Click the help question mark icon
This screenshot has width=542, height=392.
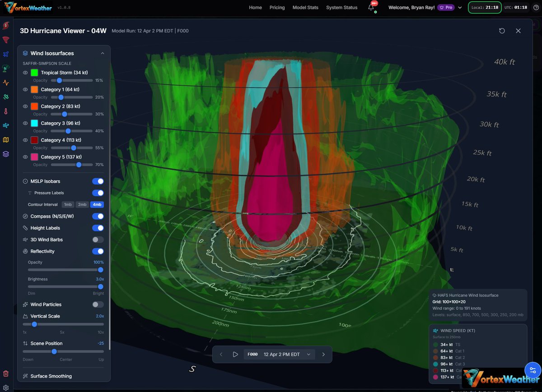pyautogui.click(x=536, y=8)
